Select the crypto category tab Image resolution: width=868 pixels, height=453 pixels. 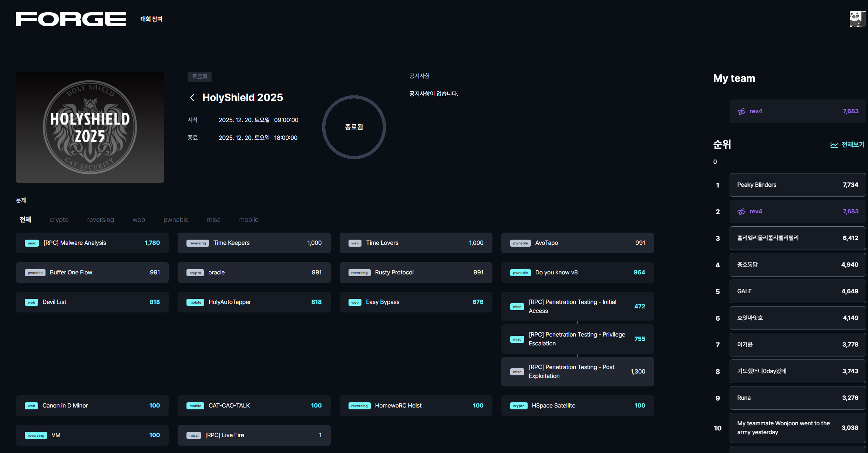[x=59, y=220]
